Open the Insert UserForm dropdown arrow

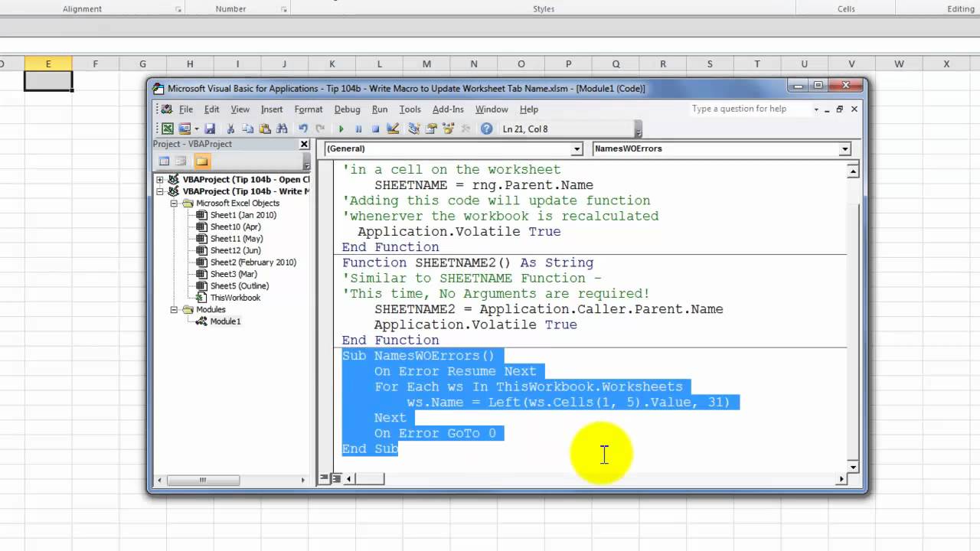coord(196,129)
